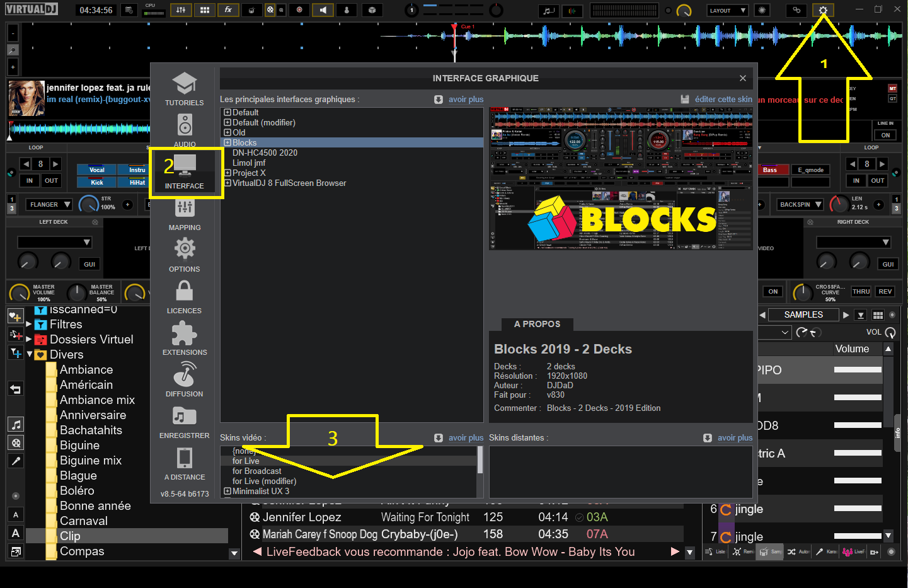The image size is (908, 588).
Task: Click the MASTER VOLUME knob
Action: [x=19, y=293]
